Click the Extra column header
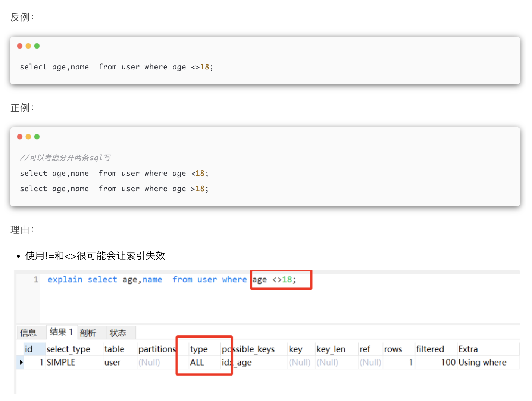The width and height of the screenshot is (532, 401). coord(468,349)
